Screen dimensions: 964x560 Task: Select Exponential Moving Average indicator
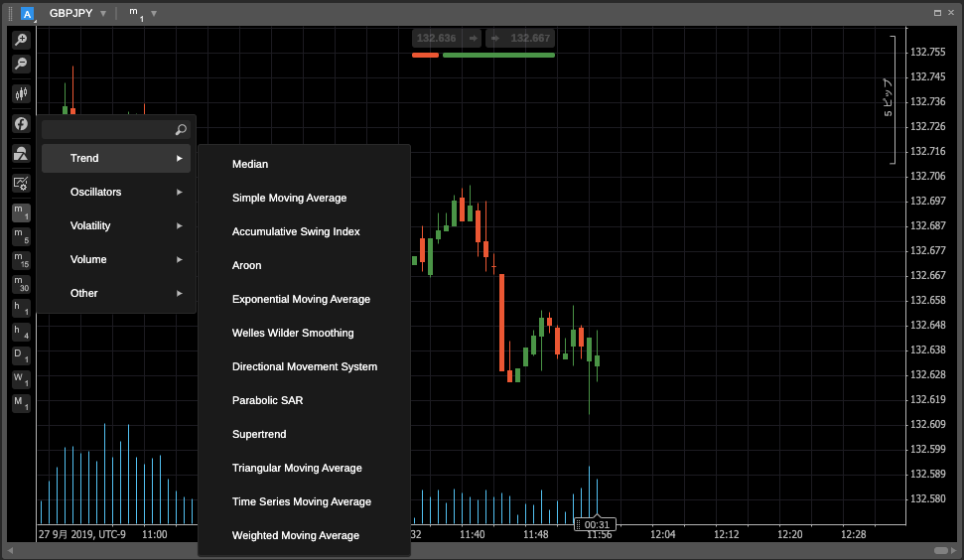[x=301, y=299]
